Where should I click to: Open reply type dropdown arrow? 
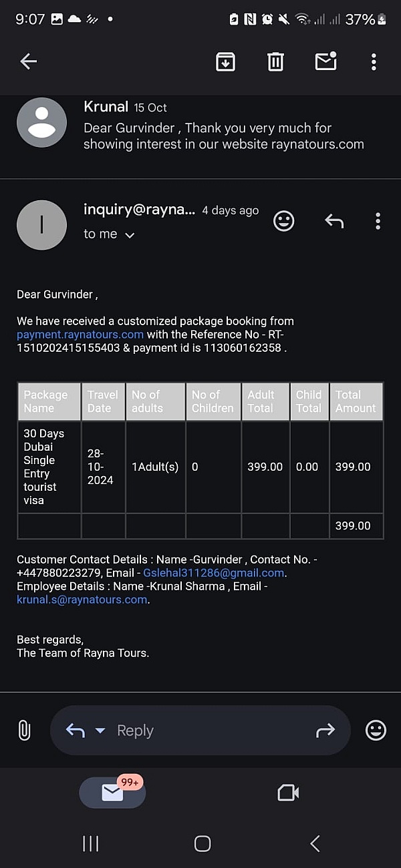100,730
